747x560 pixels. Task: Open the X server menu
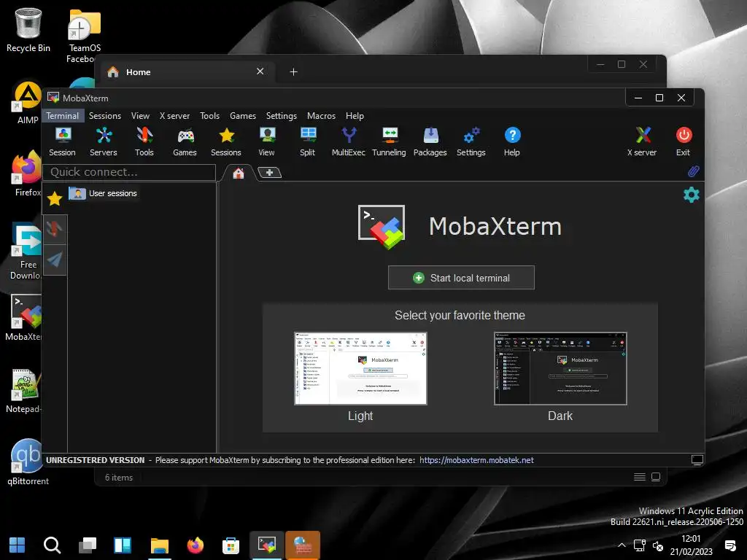point(174,116)
